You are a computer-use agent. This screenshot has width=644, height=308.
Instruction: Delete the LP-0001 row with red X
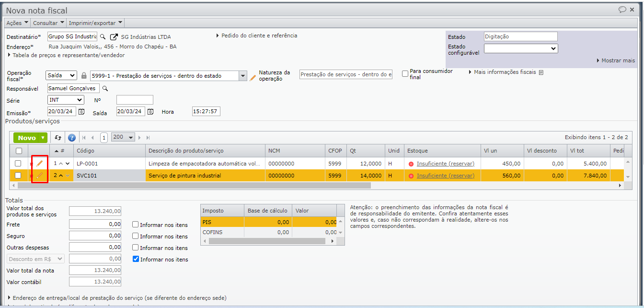(x=32, y=164)
